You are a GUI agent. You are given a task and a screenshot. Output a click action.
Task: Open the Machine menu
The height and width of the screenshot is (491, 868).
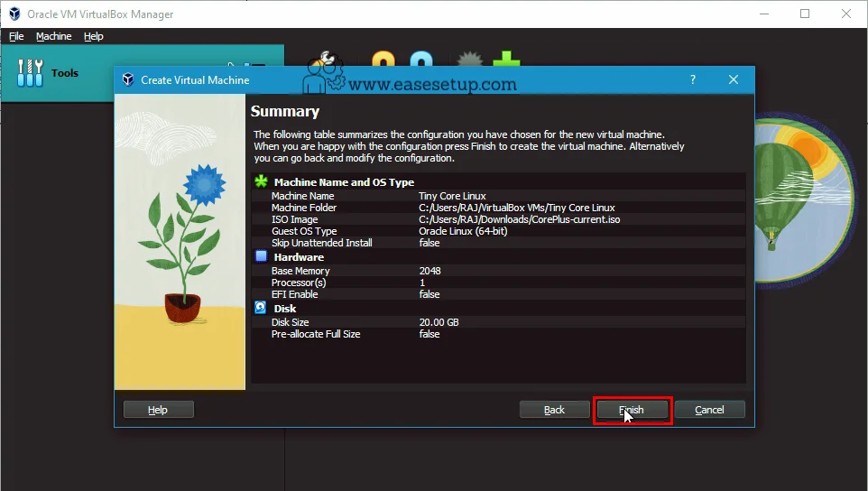tap(54, 36)
